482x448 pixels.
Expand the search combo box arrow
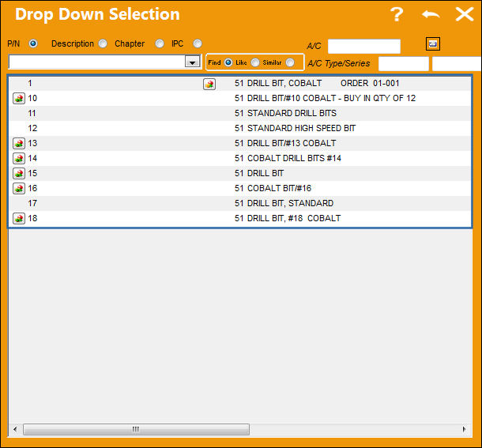coord(193,62)
